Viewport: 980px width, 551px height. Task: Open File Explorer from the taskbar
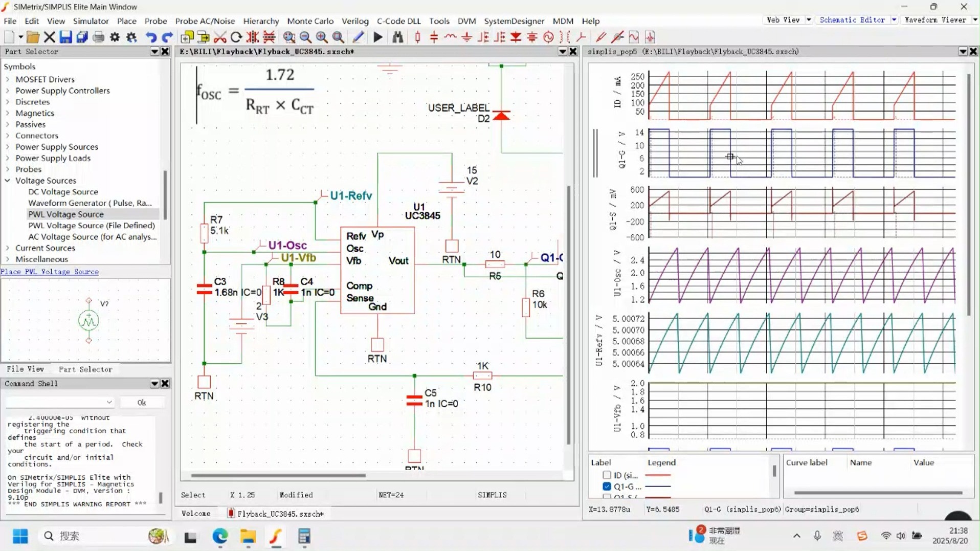[x=248, y=536]
